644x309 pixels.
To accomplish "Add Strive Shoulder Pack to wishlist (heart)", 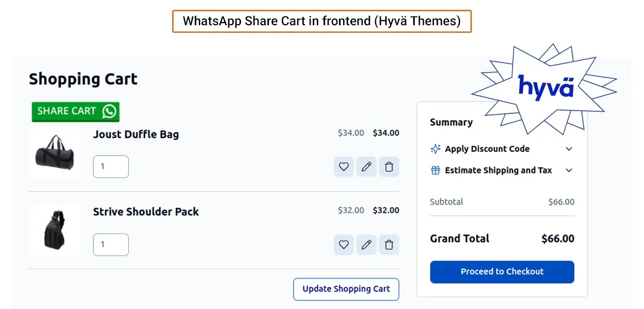I will point(344,245).
